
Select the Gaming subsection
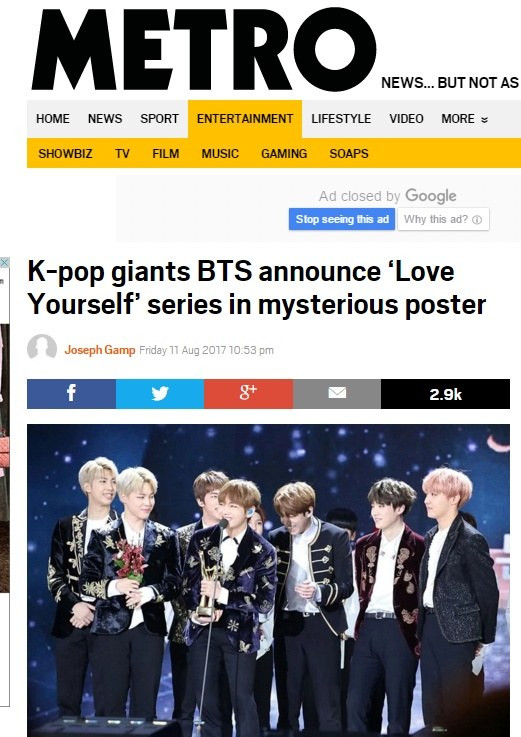point(284,154)
